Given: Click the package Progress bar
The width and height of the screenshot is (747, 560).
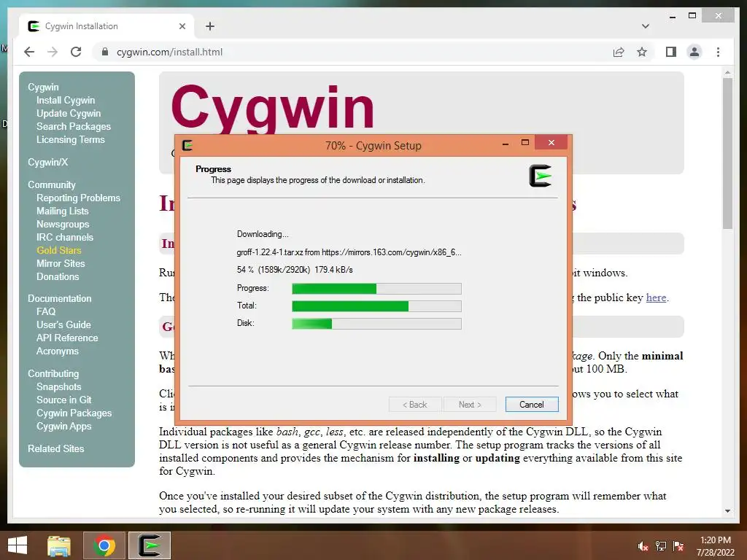Looking at the screenshot, I should point(376,289).
